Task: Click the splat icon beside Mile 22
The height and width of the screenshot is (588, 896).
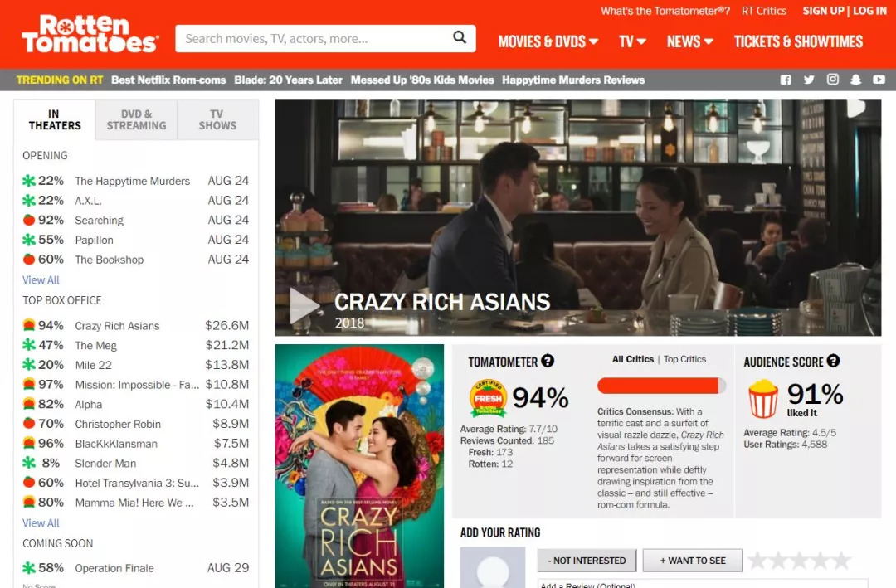Action: click(x=28, y=365)
